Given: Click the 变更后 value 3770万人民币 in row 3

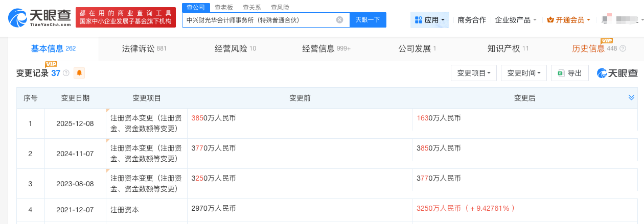Looking at the screenshot, I should (439, 178).
